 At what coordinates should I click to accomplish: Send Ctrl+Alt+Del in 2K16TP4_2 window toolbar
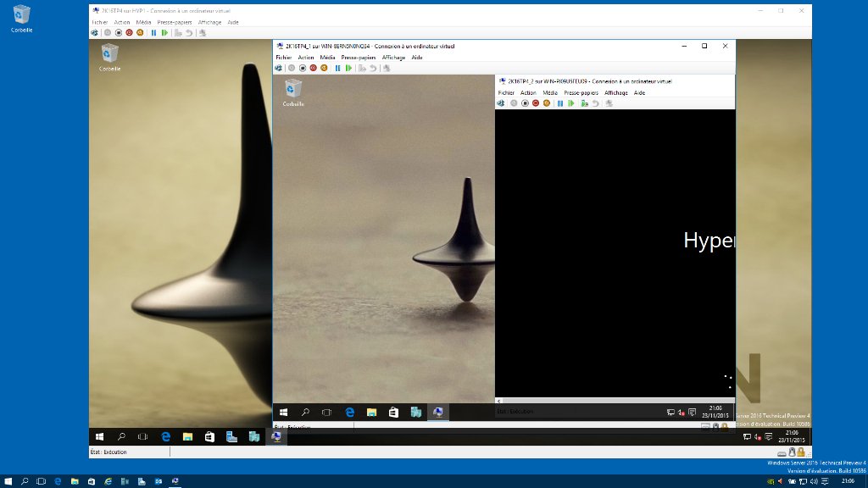[x=501, y=103]
